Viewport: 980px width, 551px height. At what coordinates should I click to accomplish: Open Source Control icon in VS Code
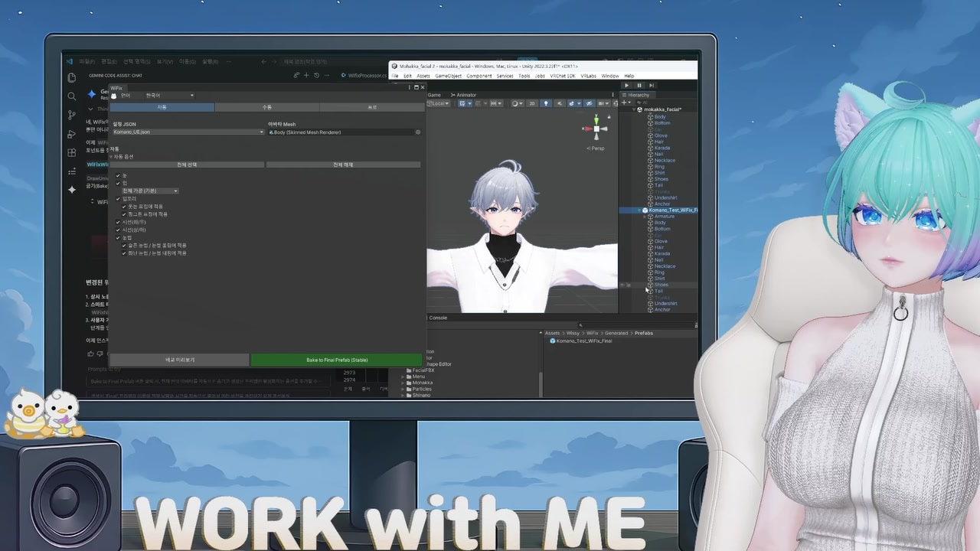click(x=72, y=115)
